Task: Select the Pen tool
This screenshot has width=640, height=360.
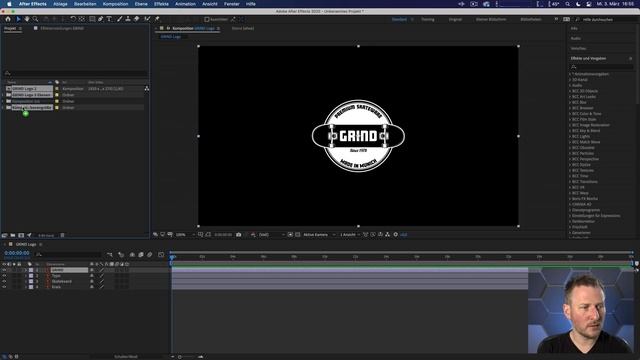Action: pos(101,19)
